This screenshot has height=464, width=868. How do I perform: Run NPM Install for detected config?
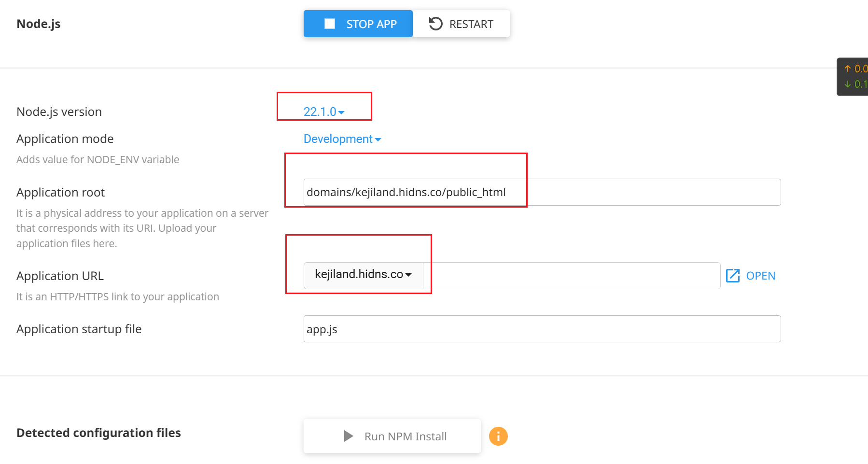pos(392,436)
